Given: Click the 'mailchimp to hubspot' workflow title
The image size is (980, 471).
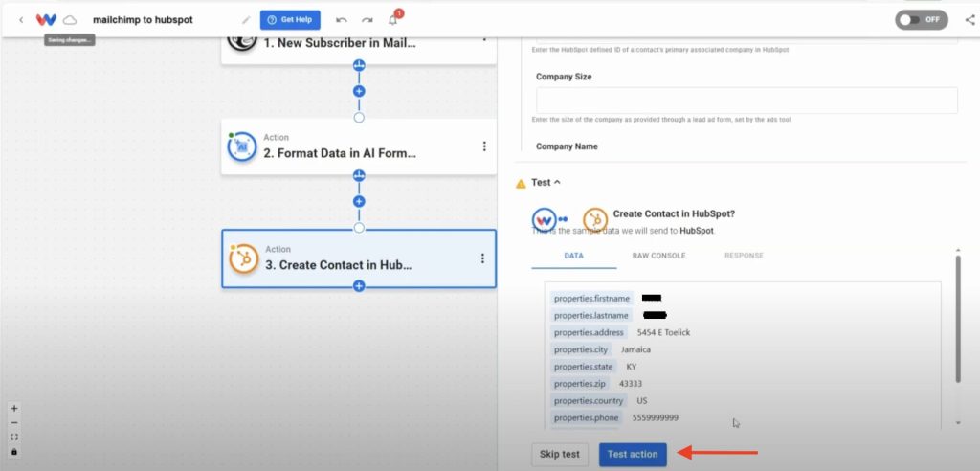Looking at the screenshot, I should click(x=144, y=20).
